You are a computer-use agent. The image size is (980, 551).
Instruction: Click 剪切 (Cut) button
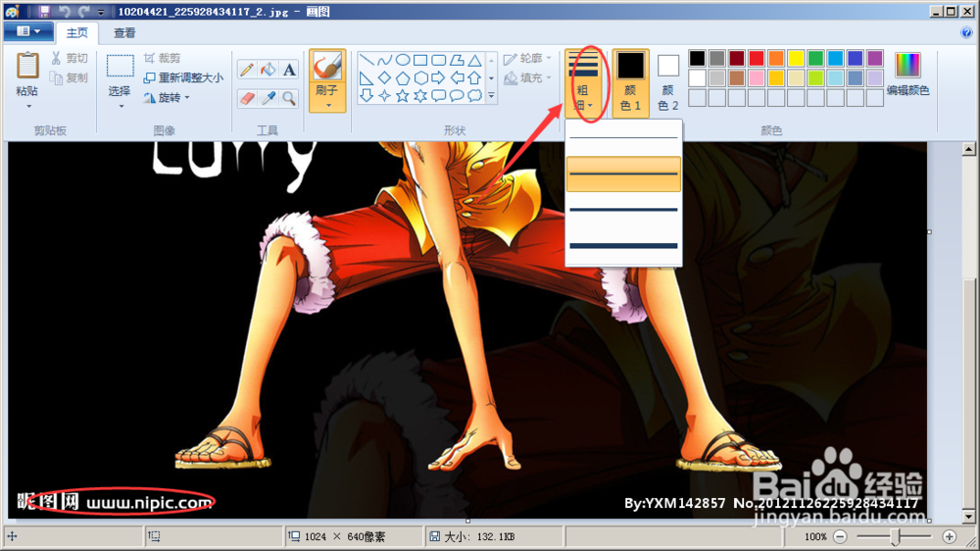(x=70, y=58)
